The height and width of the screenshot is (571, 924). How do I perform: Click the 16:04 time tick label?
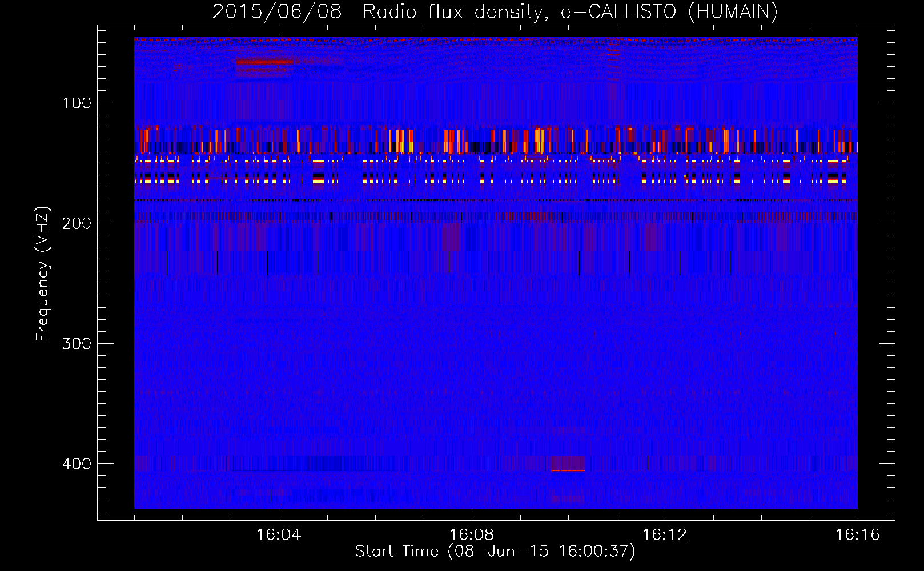click(279, 534)
